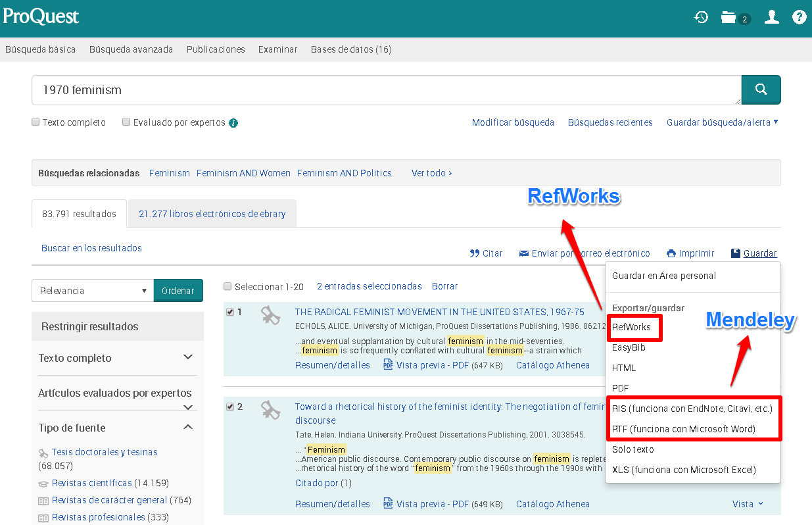Click Citado por (1) link

[323, 483]
